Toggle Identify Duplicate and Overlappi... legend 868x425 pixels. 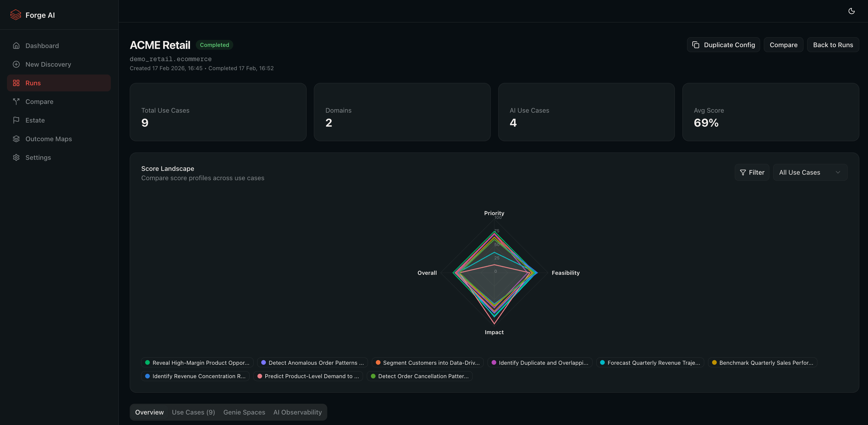(x=540, y=363)
